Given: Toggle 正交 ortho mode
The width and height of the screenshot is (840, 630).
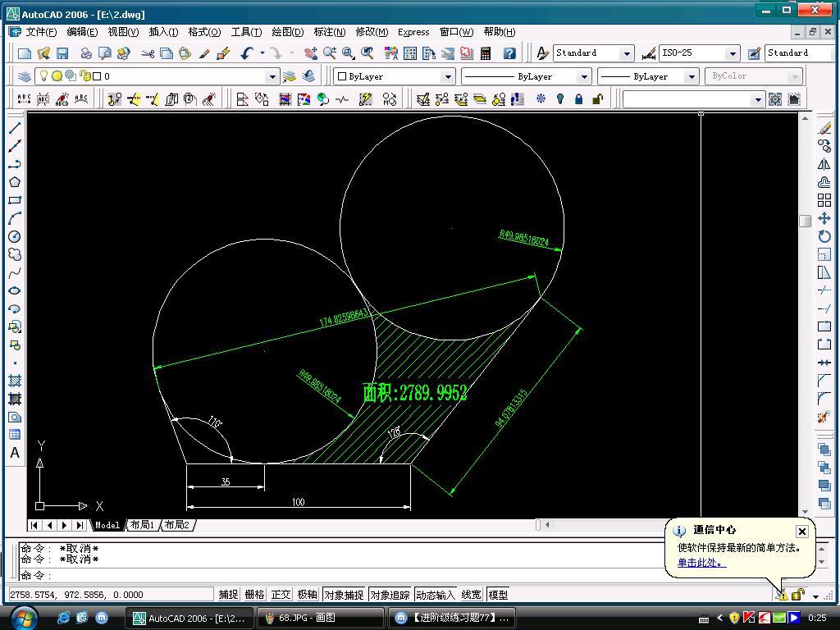Looking at the screenshot, I should click(x=281, y=594).
